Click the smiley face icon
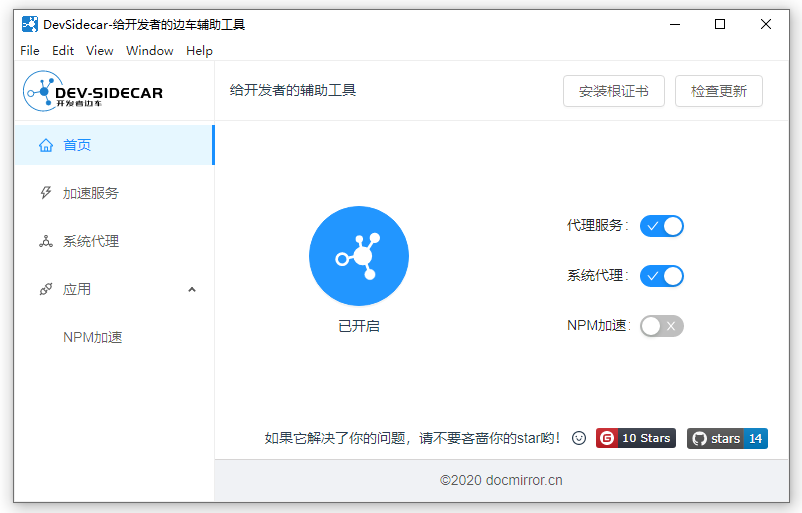The image size is (802, 513). (579, 438)
